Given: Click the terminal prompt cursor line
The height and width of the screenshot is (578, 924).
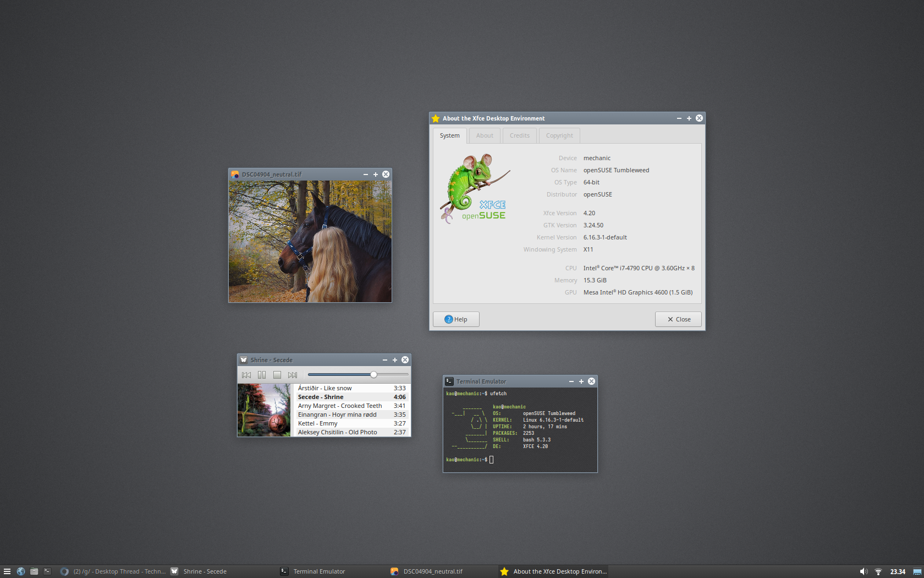Looking at the screenshot, I should click(470, 460).
